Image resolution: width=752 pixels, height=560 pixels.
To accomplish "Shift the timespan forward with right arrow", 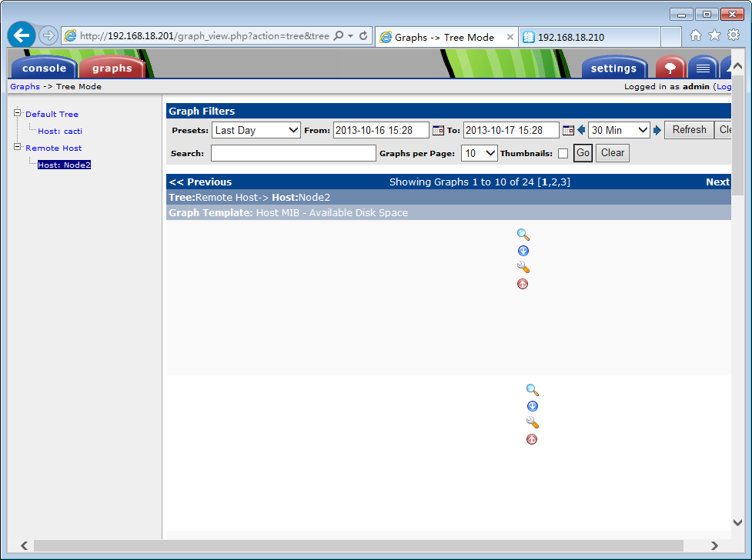I will pos(657,130).
